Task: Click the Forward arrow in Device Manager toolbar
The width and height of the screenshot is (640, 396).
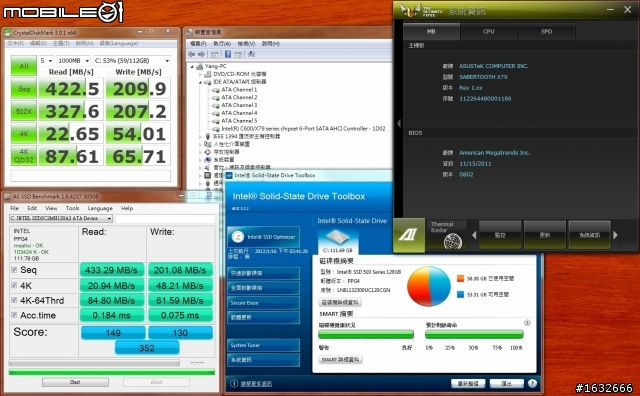Action: (201, 54)
